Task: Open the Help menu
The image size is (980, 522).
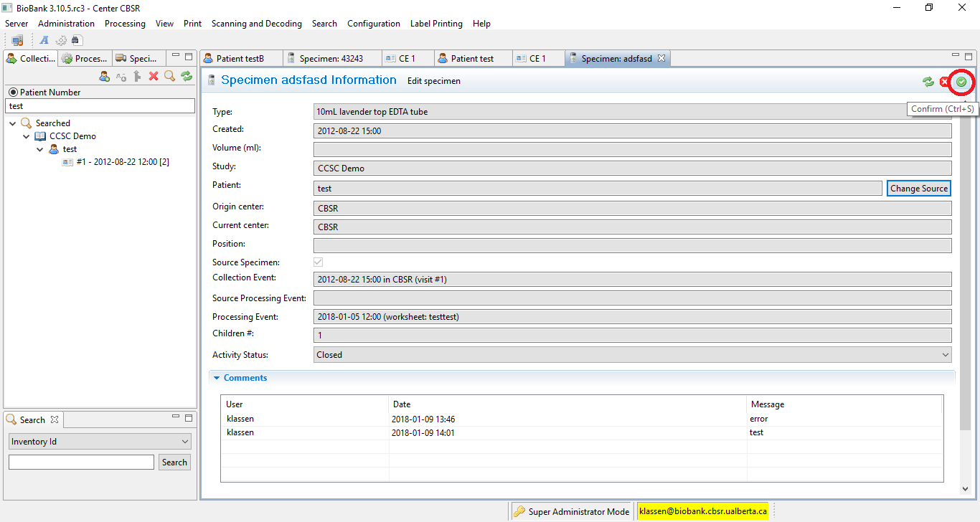Action: pos(482,24)
